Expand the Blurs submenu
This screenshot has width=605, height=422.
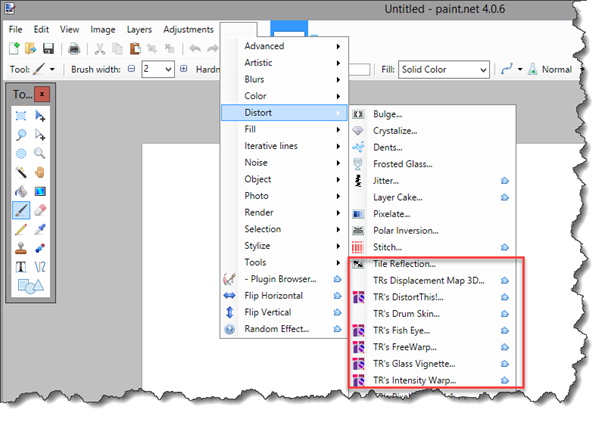(284, 79)
